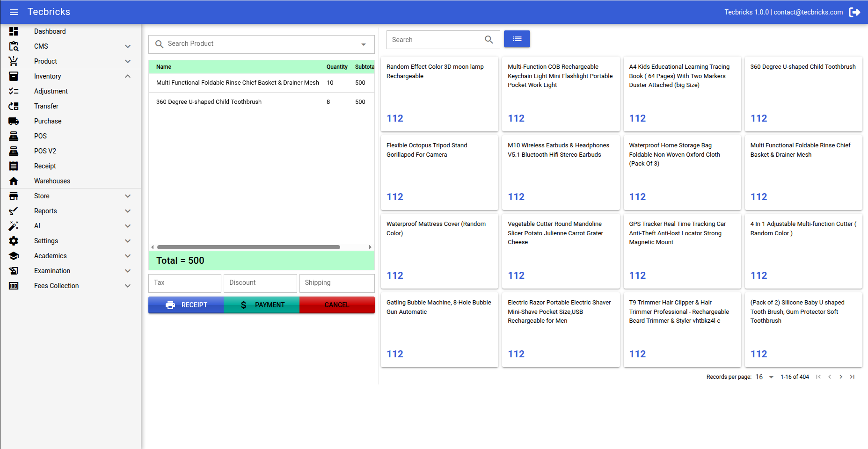Open the hamburger navigation menu
Screen dimensions: 868x449
(14, 12)
